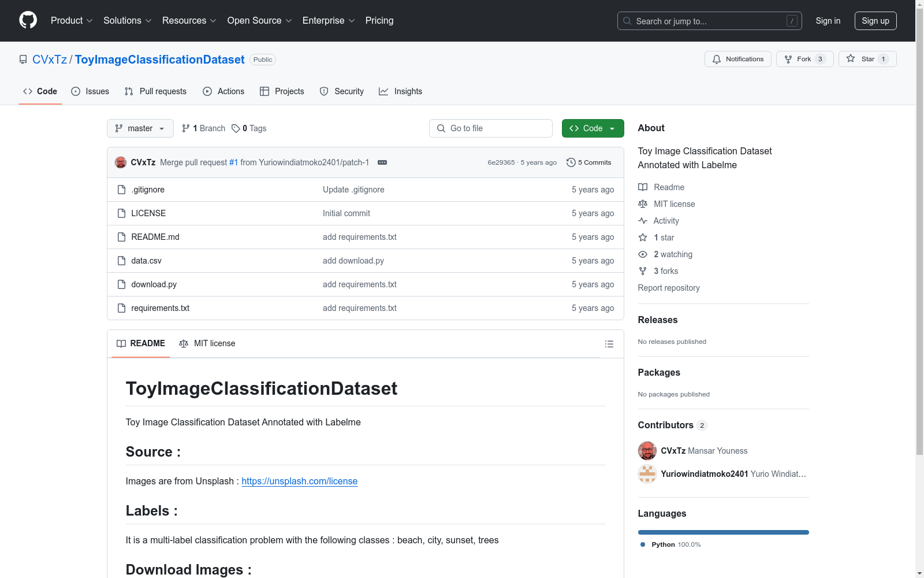Screen dimensions: 924x578
Task: Open the green Code dropdown button
Action: (593, 128)
